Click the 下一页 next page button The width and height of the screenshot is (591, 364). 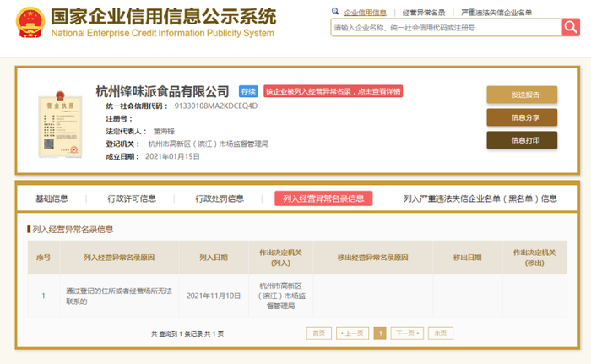click(x=407, y=333)
